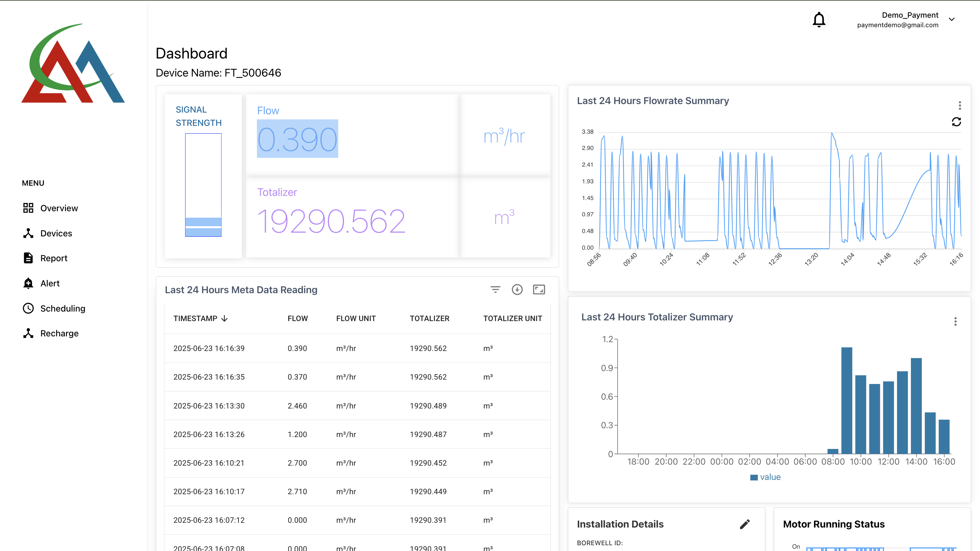
Task: Open Totalizer Summary three-dot options menu
Action: point(955,322)
